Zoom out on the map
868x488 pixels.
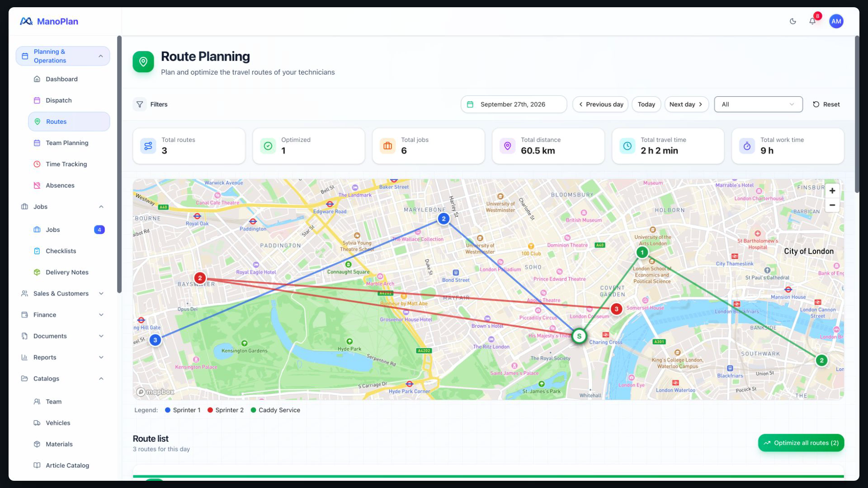pyautogui.click(x=832, y=205)
